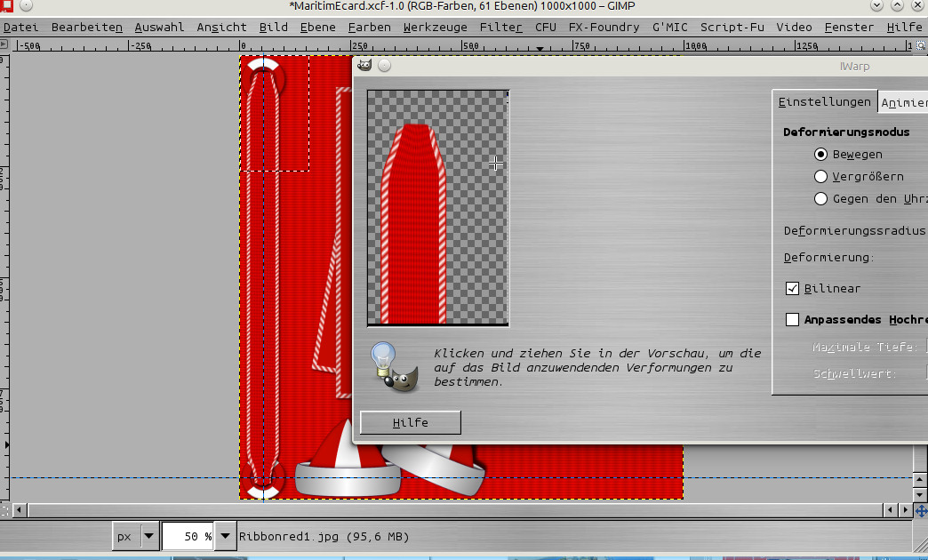The height and width of the screenshot is (560, 928).
Task: Open the ruler corner image menu button
Action: [4, 44]
